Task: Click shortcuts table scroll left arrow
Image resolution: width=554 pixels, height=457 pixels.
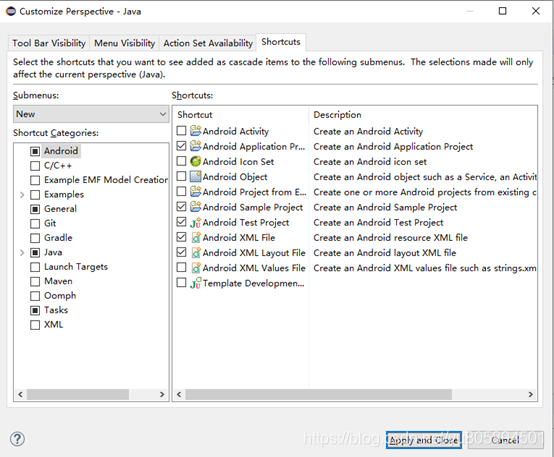Action: coord(179,394)
